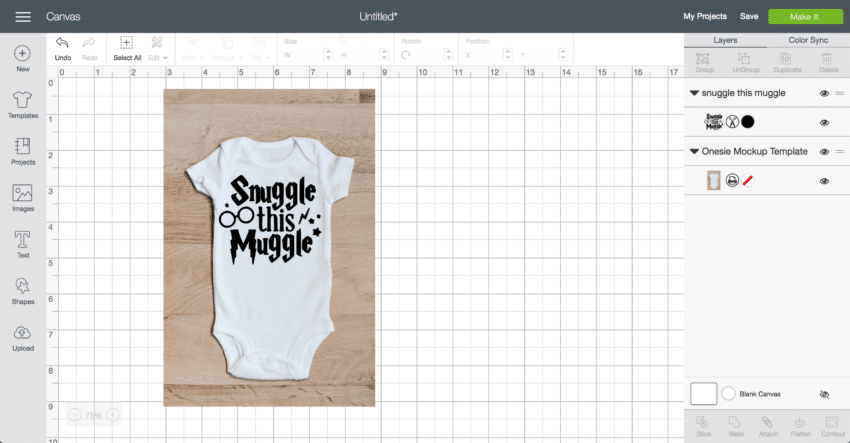Click the black color swatch on snuggle layer
850x443 pixels.
click(748, 122)
